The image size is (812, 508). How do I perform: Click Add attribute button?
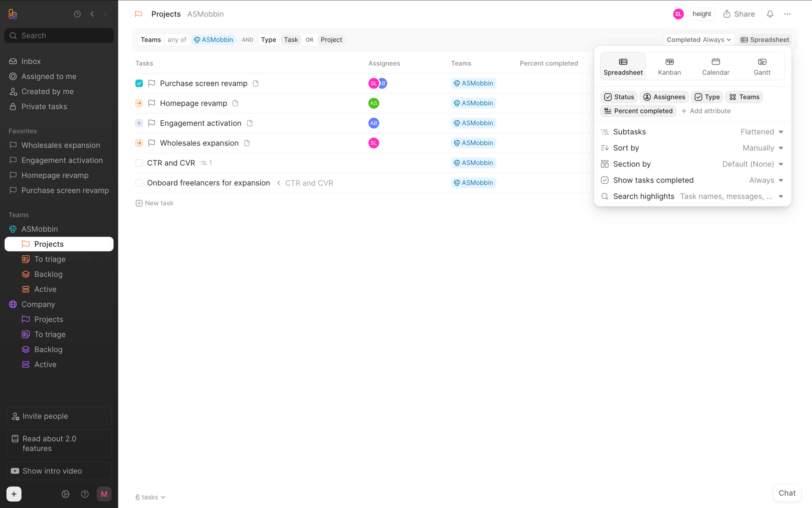click(x=706, y=111)
